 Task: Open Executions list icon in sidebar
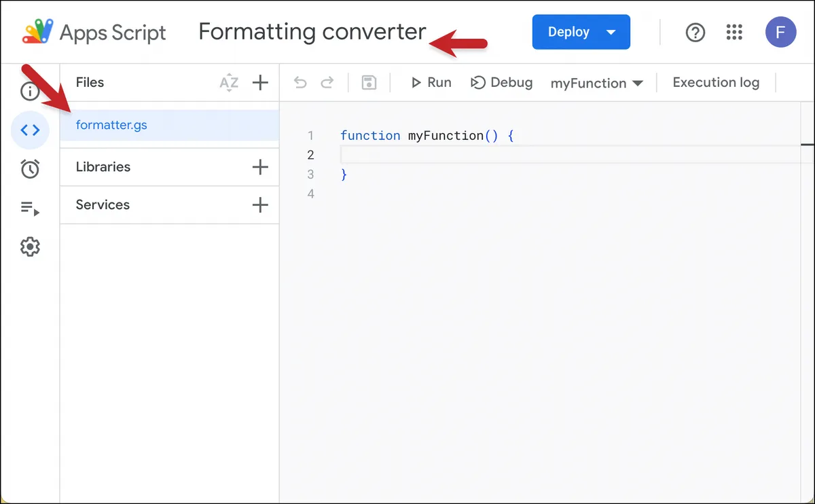coord(30,208)
